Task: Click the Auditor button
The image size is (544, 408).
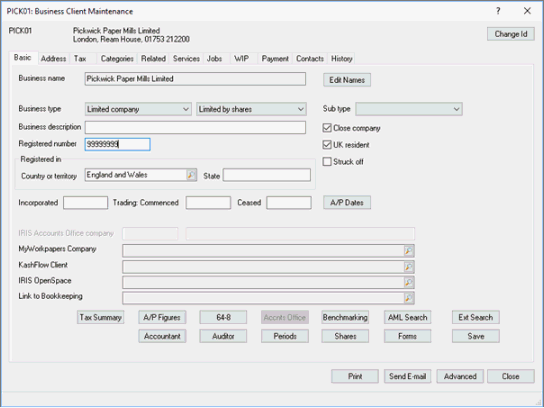Action: pos(223,336)
